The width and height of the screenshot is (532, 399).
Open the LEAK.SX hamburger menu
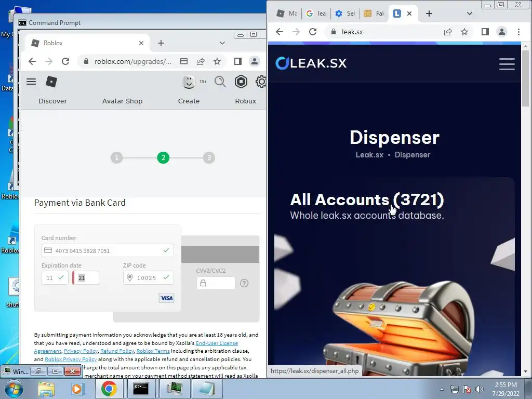pos(507,64)
